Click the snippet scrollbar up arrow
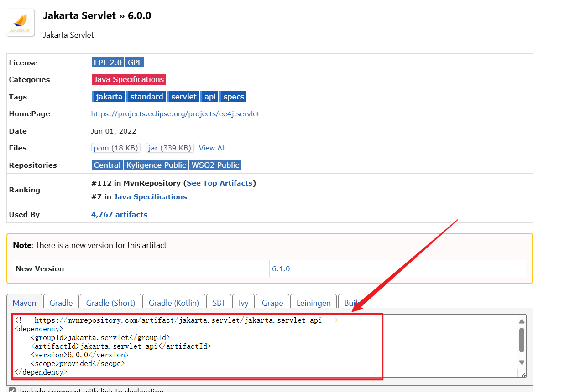This screenshot has height=392, width=575. [522, 321]
